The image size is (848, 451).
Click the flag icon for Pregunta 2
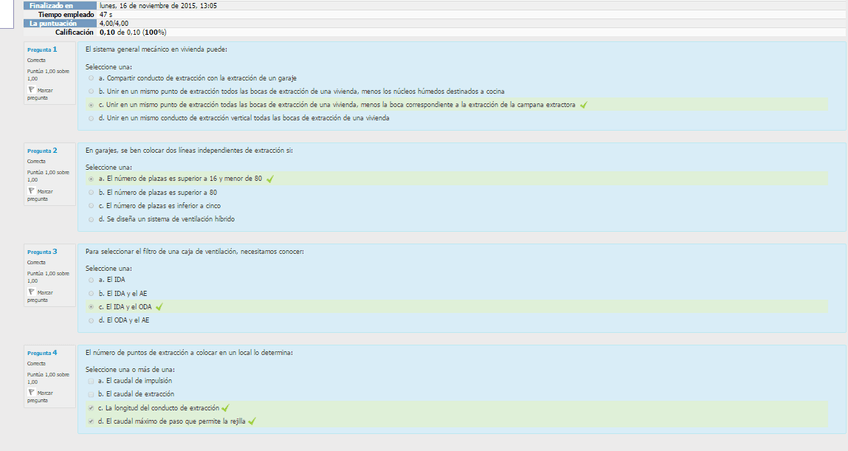click(x=30, y=191)
